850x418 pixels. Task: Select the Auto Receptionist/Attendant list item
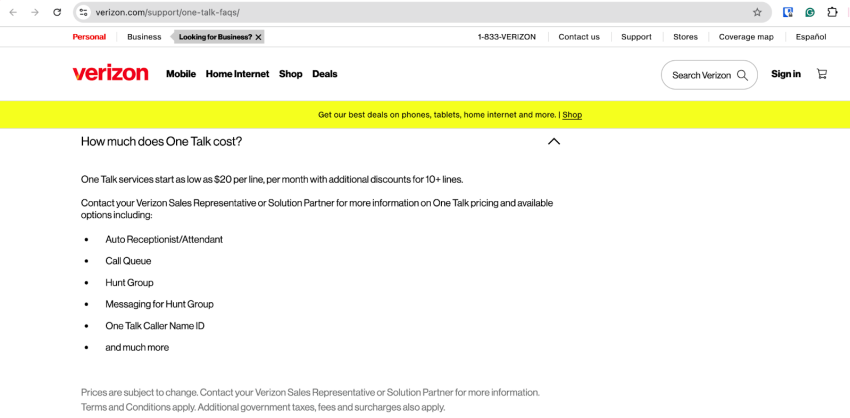point(164,239)
